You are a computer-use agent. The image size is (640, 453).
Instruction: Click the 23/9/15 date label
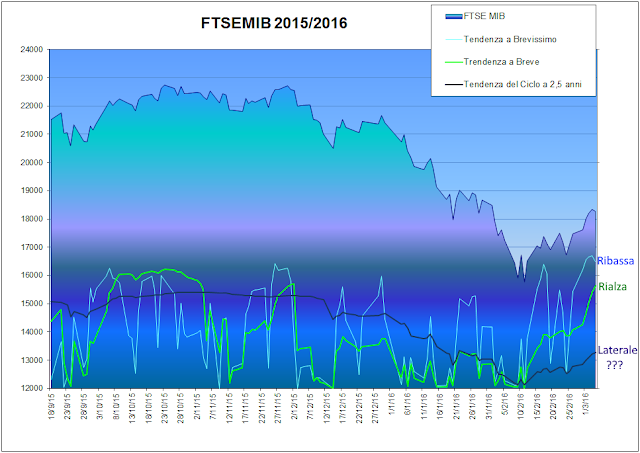click(68, 408)
